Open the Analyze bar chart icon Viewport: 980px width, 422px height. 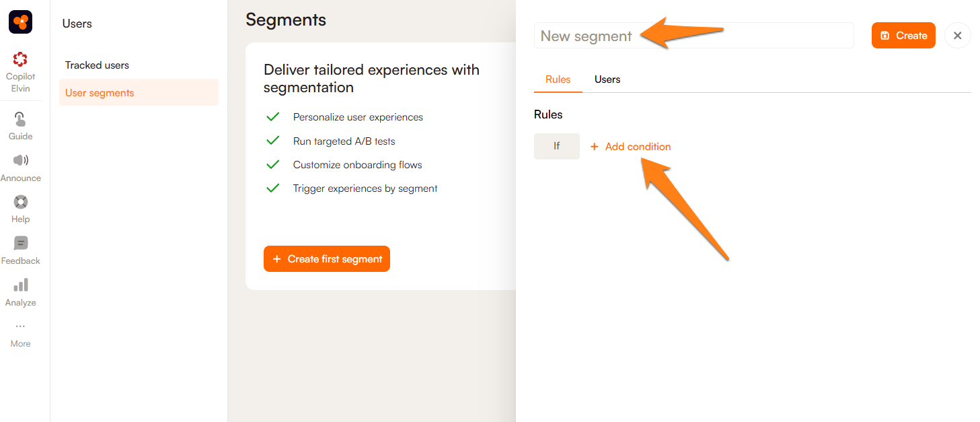pos(20,285)
